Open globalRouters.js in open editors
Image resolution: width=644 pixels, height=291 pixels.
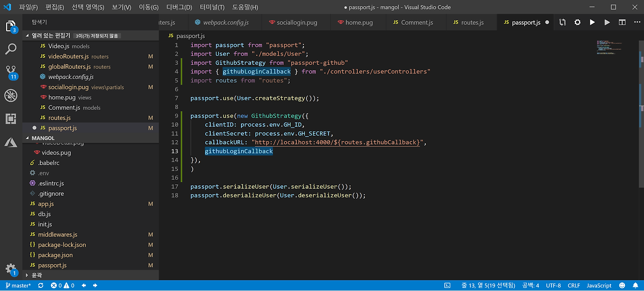[x=91, y=66]
